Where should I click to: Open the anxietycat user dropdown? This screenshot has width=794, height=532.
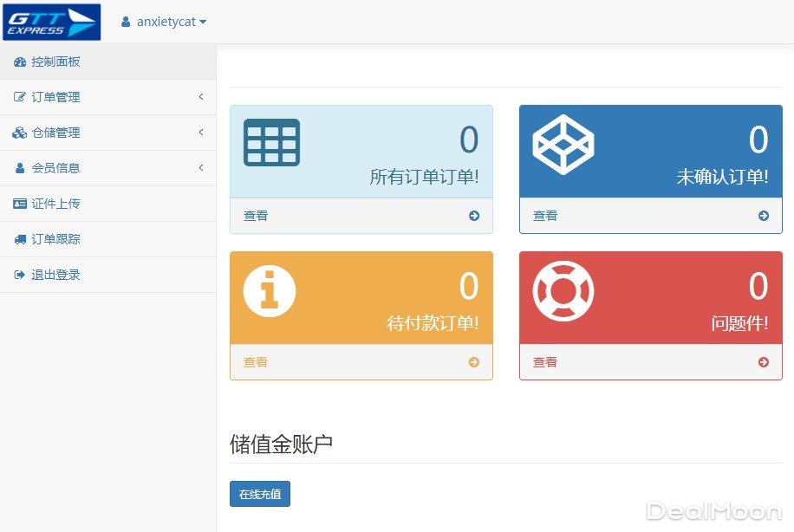(164, 22)
